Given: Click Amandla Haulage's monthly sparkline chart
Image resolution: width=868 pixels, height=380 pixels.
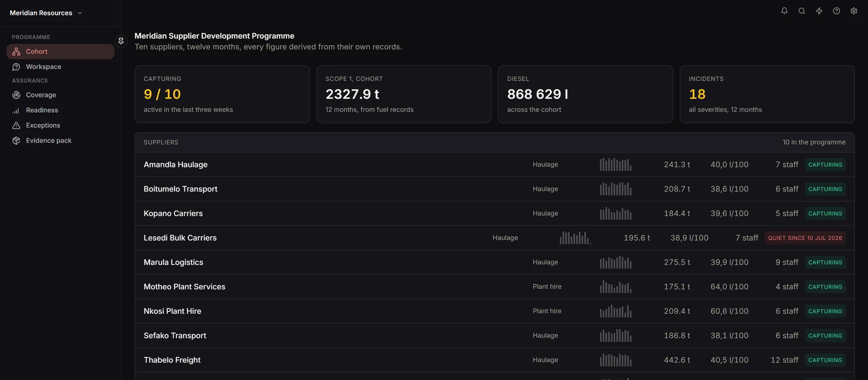Looking at the screenshot, I should pyautogui.click(x=615, y=165).
